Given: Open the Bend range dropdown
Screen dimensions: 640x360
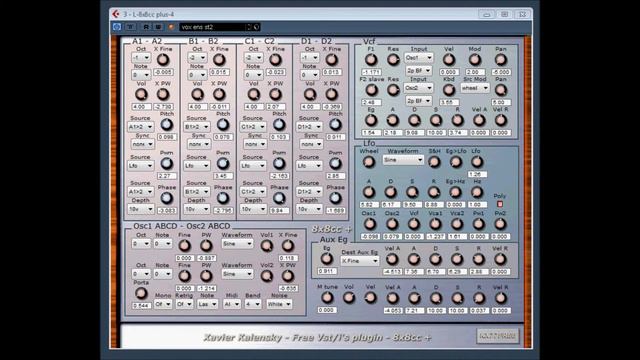Looking at the screenshot, I should [253, 304].
